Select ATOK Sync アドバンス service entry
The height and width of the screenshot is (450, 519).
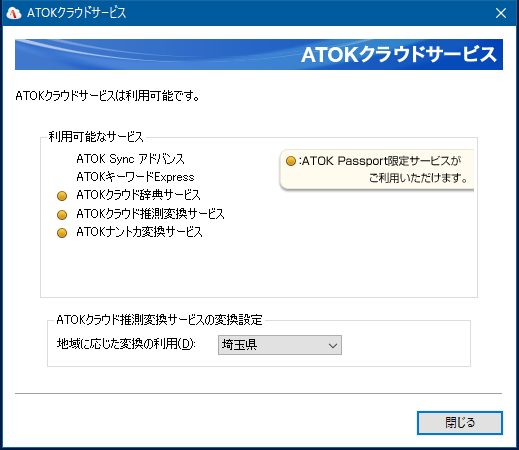tap(130, 159)
